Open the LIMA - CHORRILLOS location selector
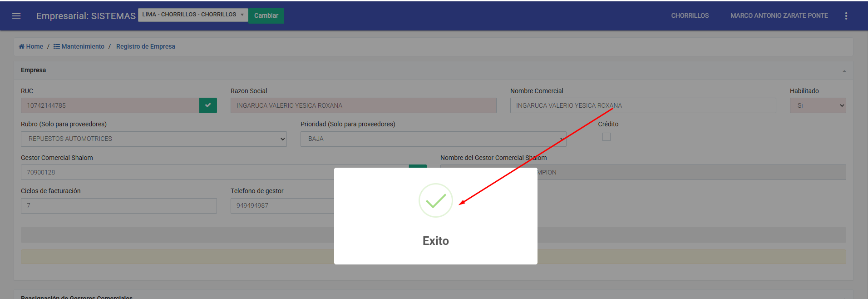The image size is (868, 299). click(x=192, y=15)
